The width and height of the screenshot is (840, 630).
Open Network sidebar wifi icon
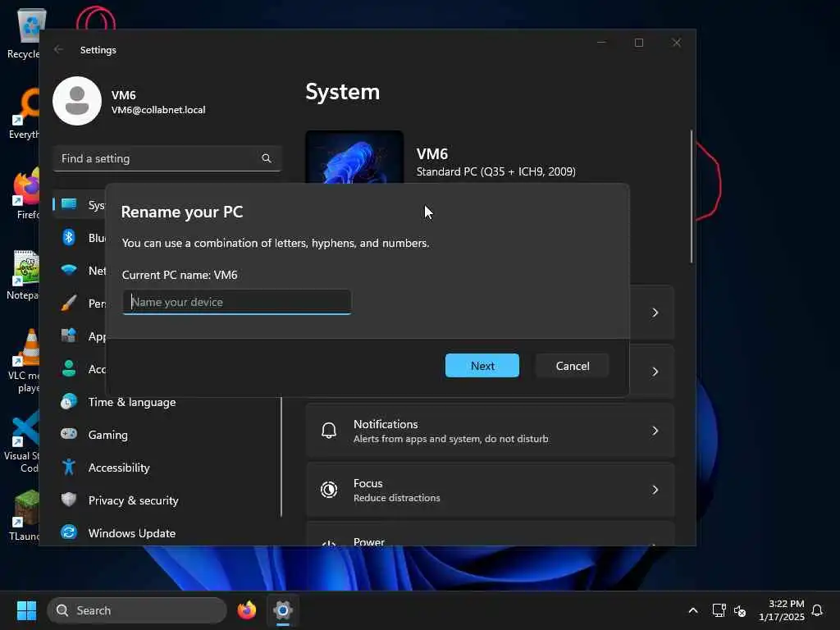[69, 269]
